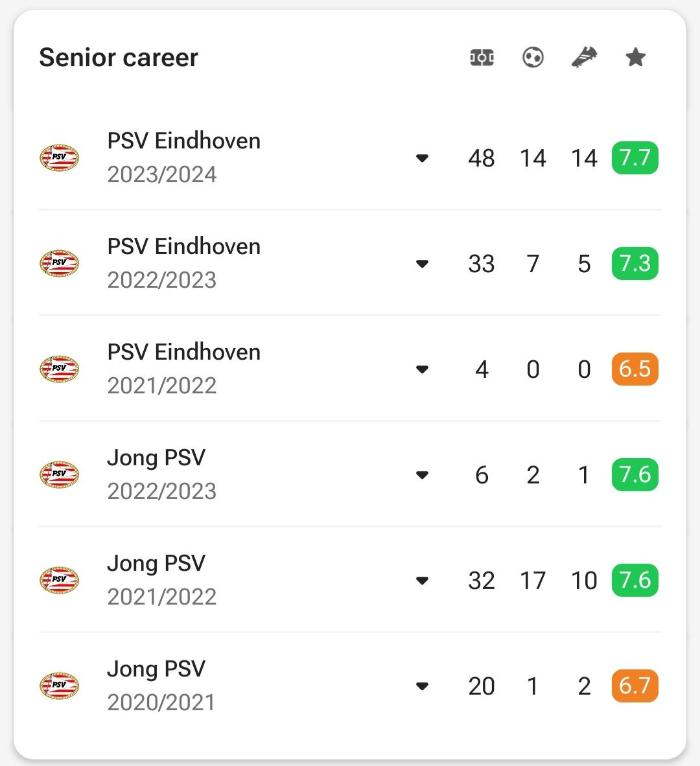The height and width of the screenshot is (766, 700).
Task: Expand Jong PSV 2020/2021 season arrow
Action: pos(422,686)
